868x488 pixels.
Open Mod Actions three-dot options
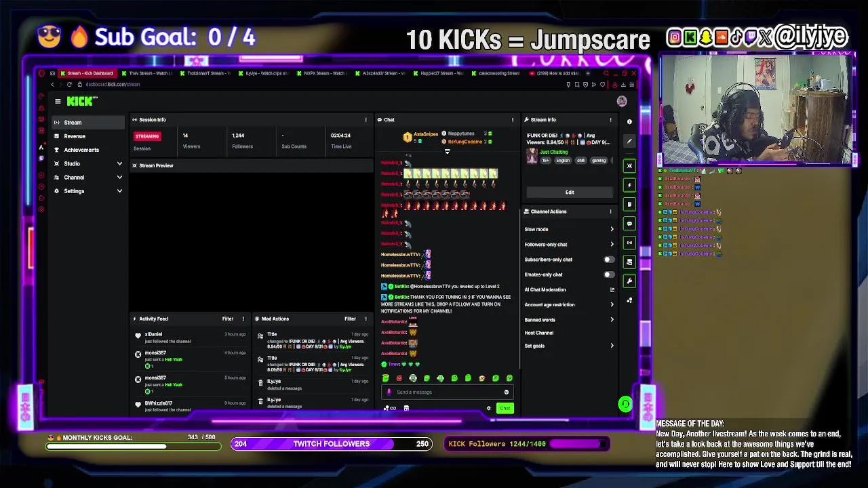366,319
